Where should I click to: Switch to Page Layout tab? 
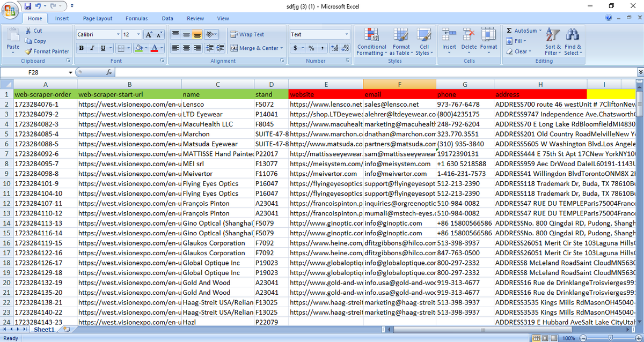pos(98,18)
